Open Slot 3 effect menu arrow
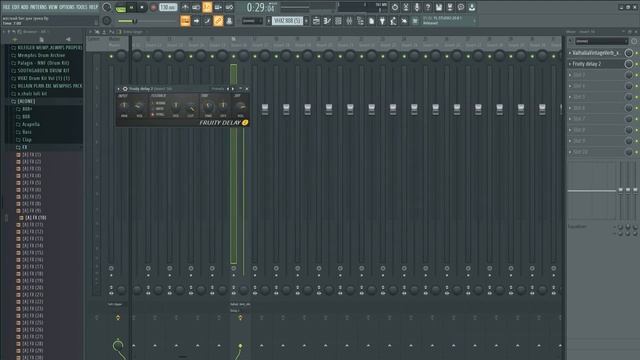The width and height of the screenshot is (640, 360). 570,75
